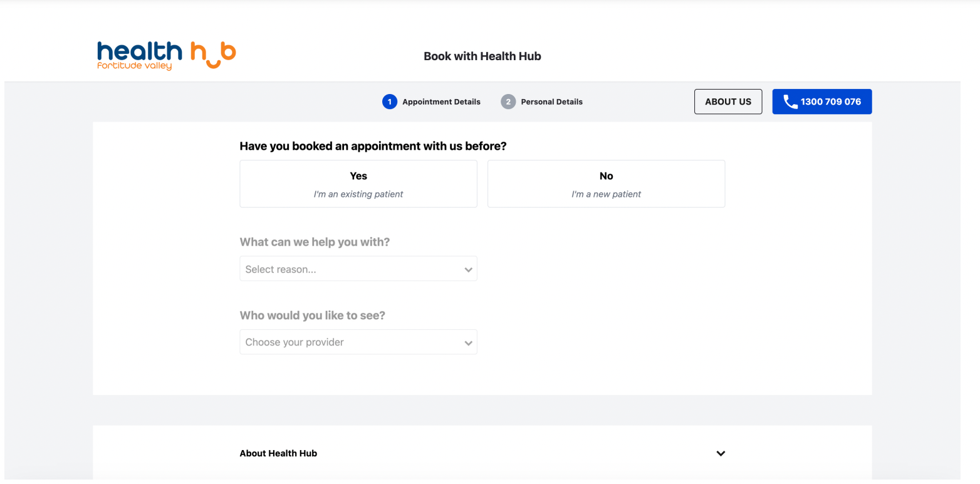
Task: Go to the Appointment Details step
Action: pyautogui.click(x=441, y=102)
